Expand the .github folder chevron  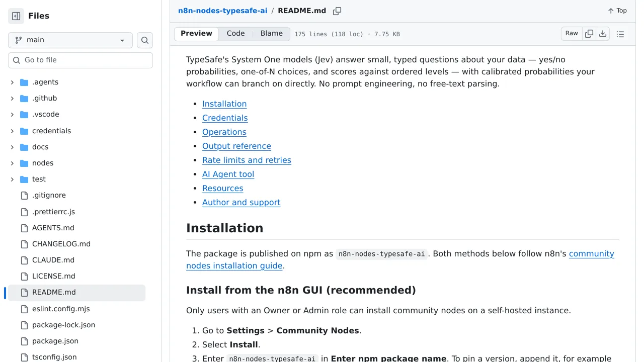point(12,98)
